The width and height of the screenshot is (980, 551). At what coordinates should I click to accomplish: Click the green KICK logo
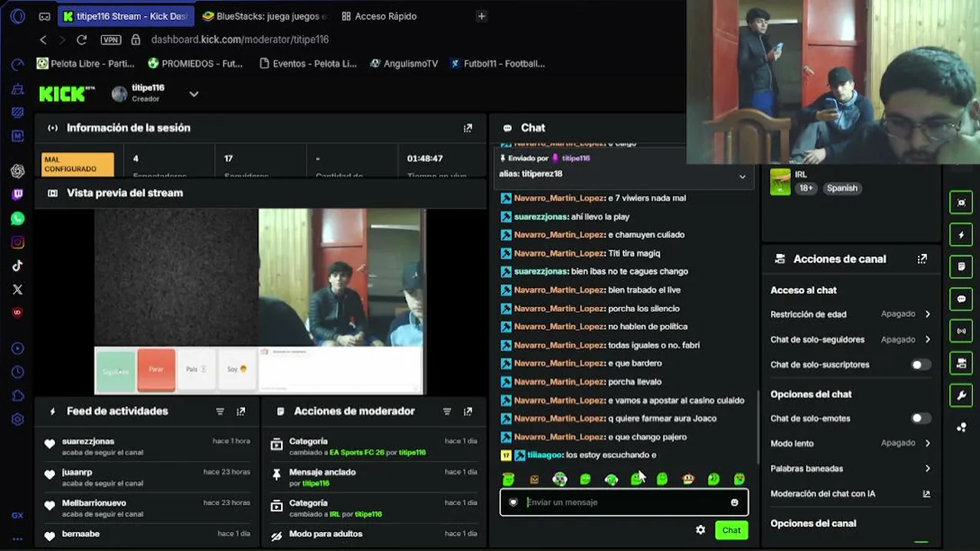67,94
